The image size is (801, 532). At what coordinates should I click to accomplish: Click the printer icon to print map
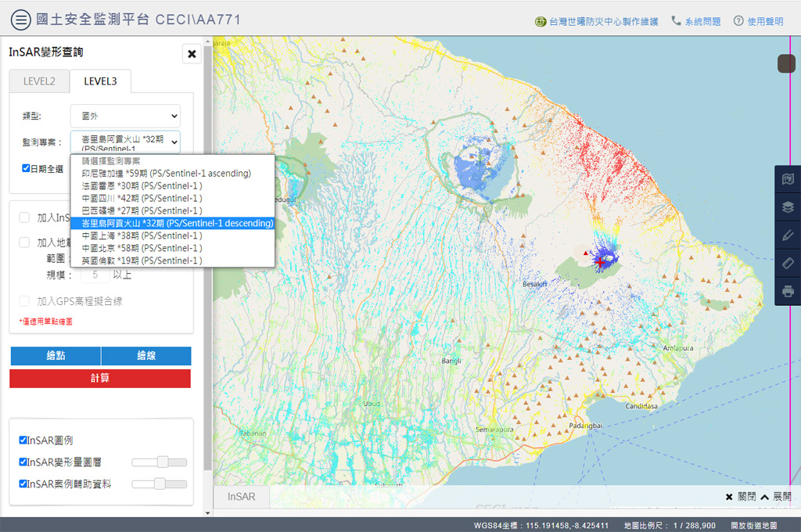click(x=788, y=292)
